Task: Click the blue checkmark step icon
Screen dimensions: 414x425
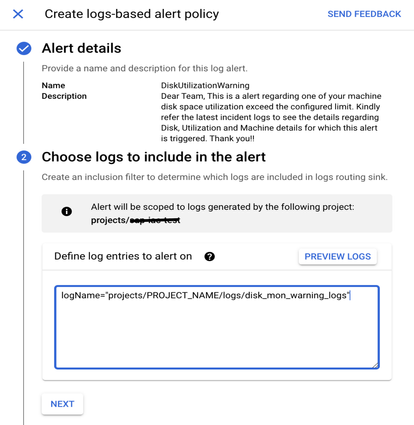Action: point(24,49)
